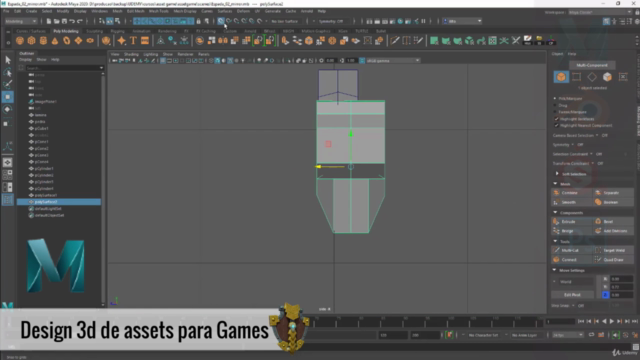Image resolution: width=640 pixels, height=360 pixels.
Task: Click the Boolean button
Action: tap(613, 202)
